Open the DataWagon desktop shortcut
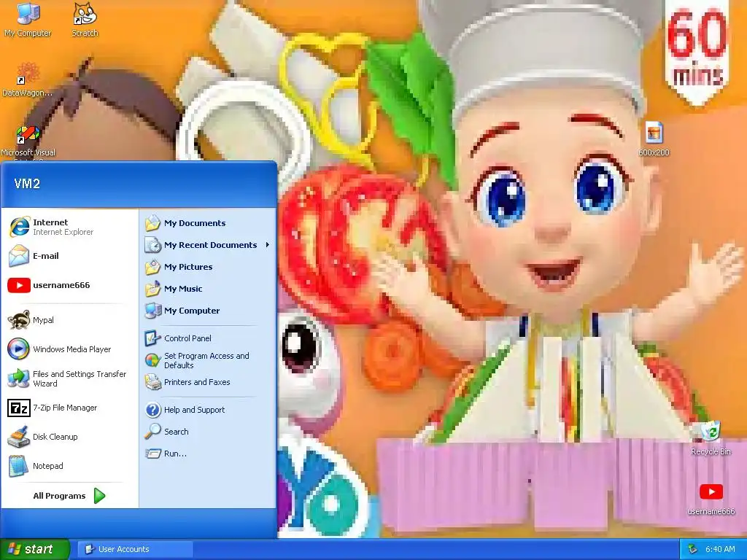This screenshot has width=747, height=560. point(28,79)
